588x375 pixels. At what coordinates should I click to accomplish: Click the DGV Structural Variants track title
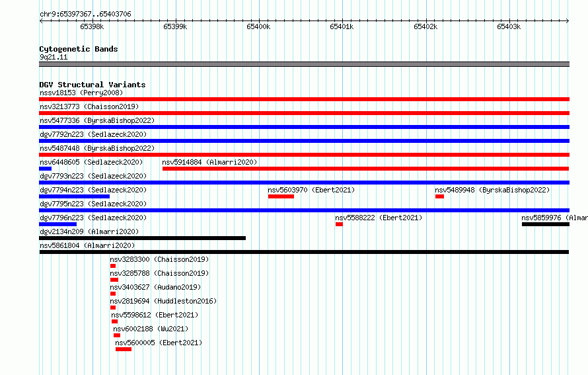[x=92, y=85]
